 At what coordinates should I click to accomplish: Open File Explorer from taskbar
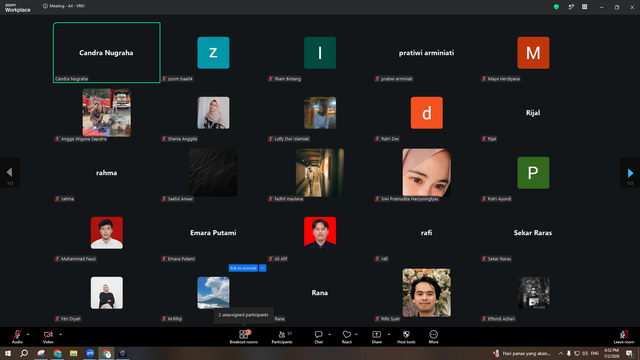pos(73,353)
